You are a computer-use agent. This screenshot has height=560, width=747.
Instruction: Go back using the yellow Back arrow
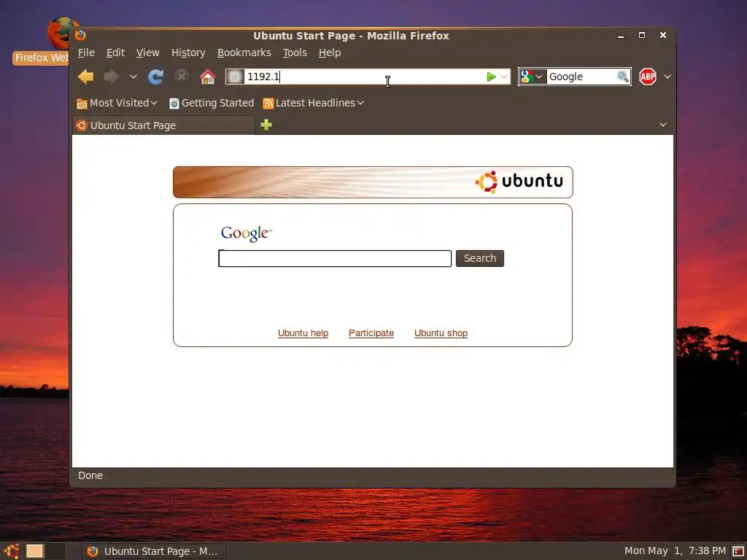pyautogui.click(x=86, y=77)
